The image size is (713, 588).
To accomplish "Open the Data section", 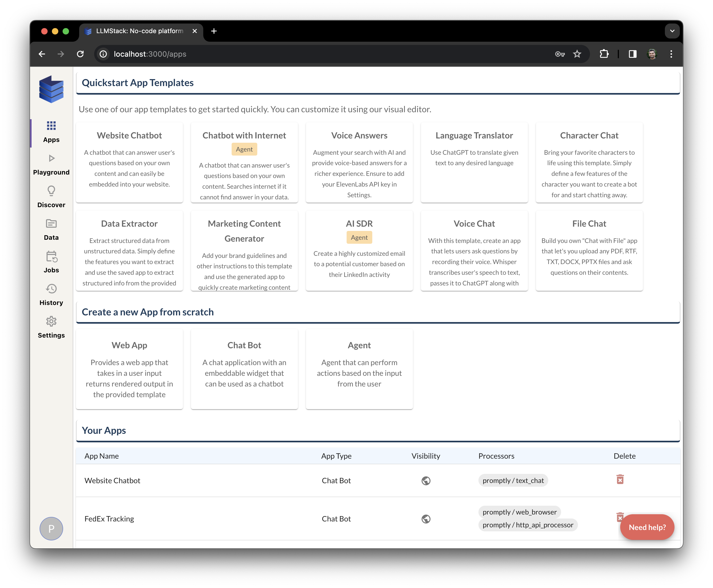I will click(51, 229).
